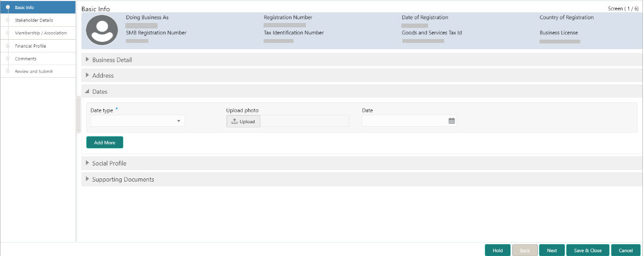644x256 pixels.
Task: Click the Next button
Action: pyautogui.click(x=552, y=250)
